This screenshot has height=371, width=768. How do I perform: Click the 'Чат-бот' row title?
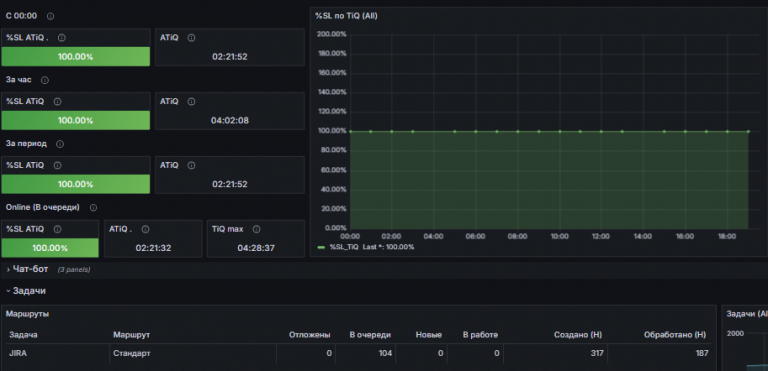(30, 269)
